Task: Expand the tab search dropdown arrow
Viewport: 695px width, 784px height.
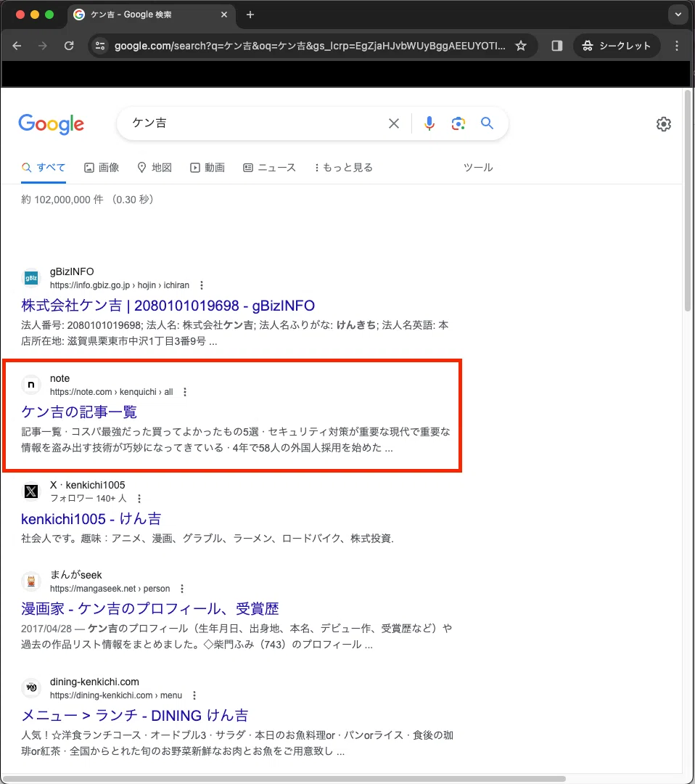Action: (x=678, y=15)
